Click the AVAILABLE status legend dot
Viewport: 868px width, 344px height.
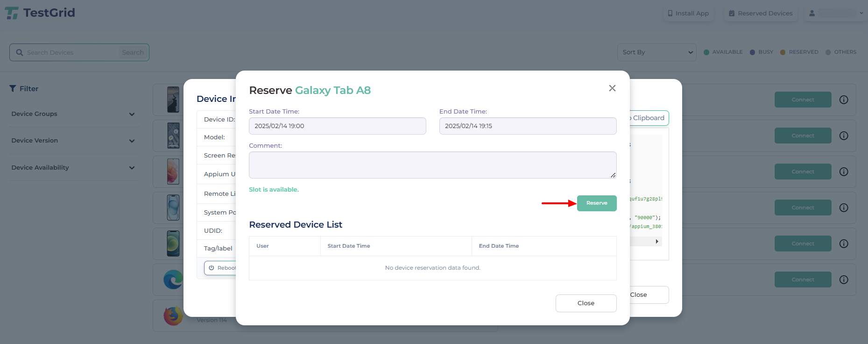click(x=706, y=52)
